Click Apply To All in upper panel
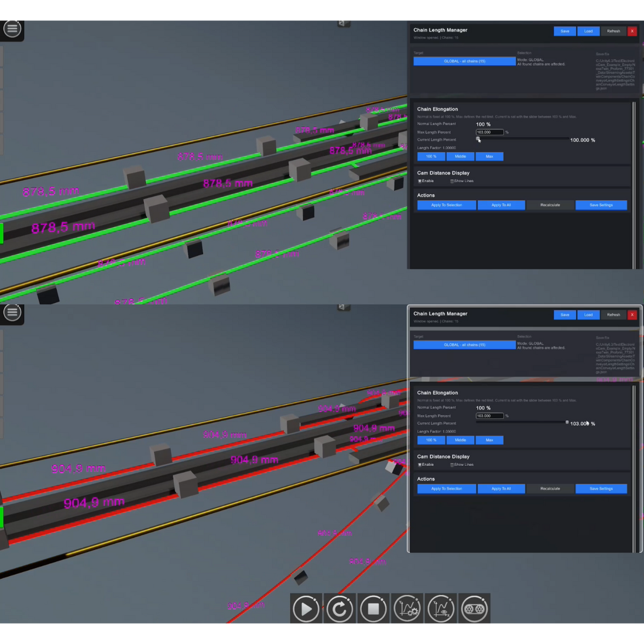 tap(501, 205)
